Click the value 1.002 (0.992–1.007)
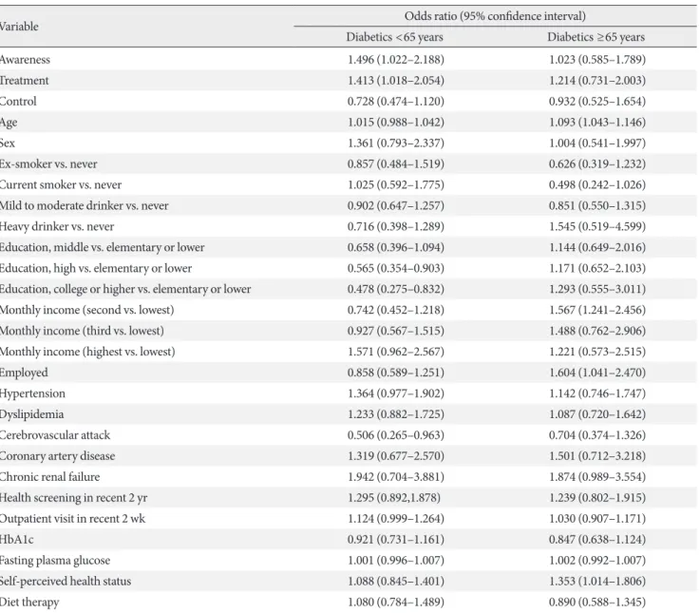700x613 pixels. tap(597, 561)
